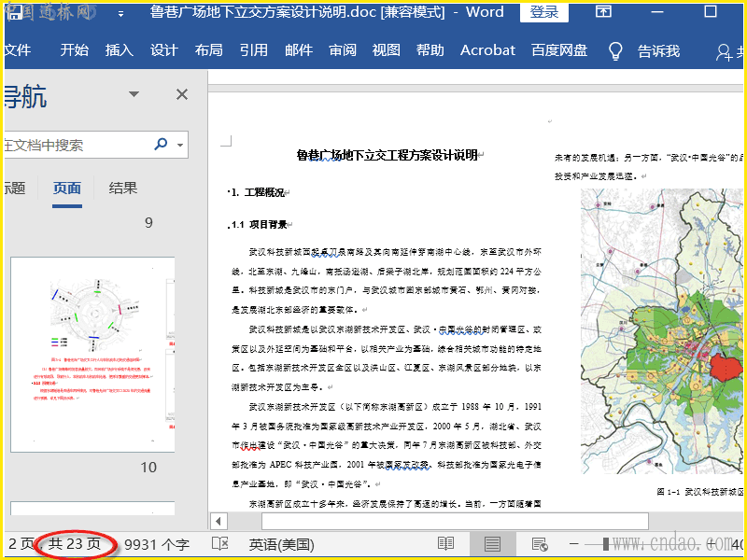The image size is (747, 560).
Task: Switch to Web Layout view icon
Action: (540, 544)
